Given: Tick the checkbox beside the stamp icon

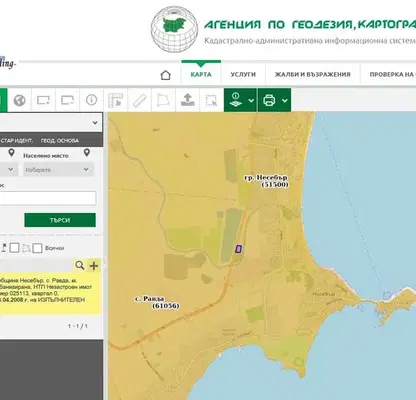Looking at the screenshot, I should coord(14,248).
